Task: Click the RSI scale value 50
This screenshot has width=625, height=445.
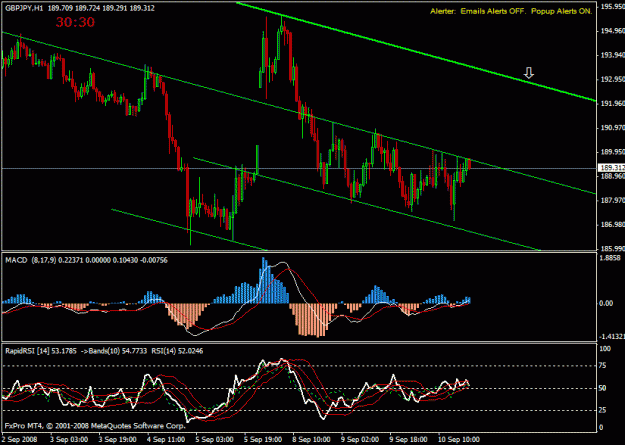Action: tap(604, 388)
